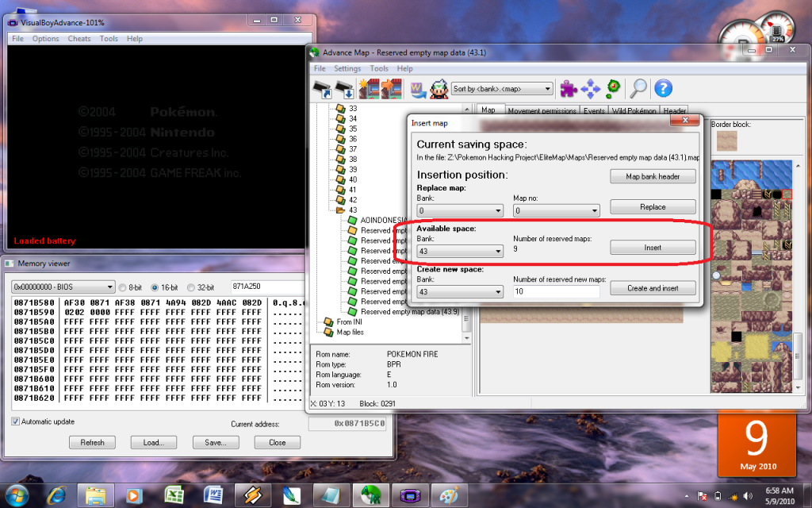
Task: Switch to the Header tab
Action: (x=674, y=110)
